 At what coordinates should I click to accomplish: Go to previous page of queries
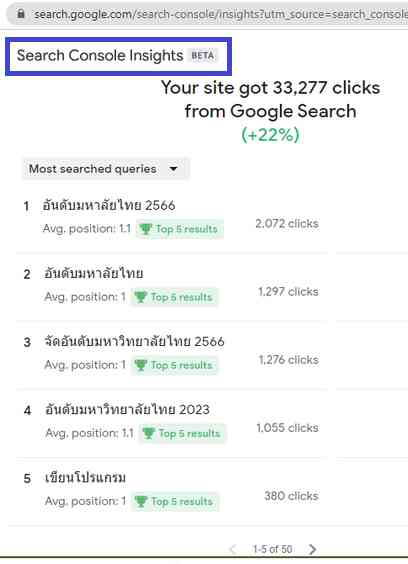point(233,549)
